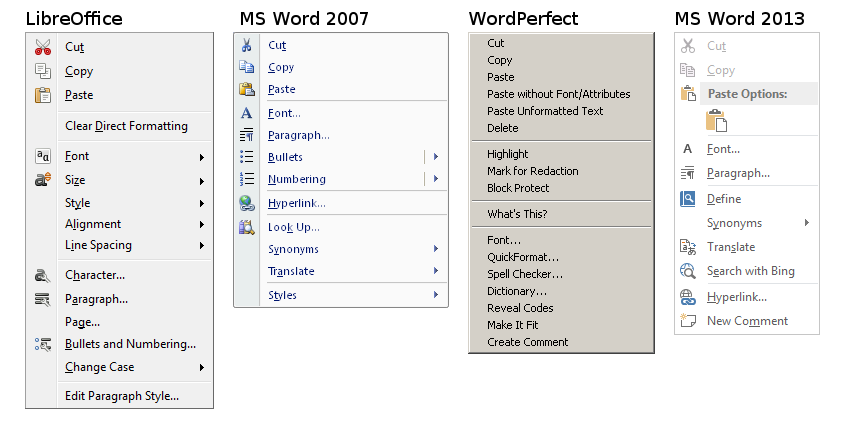The height and width of the screenshot is (431, 845).
Task: Open the Bullets submenu arrow in Word 2007
Action: click(x=436, y=157)
